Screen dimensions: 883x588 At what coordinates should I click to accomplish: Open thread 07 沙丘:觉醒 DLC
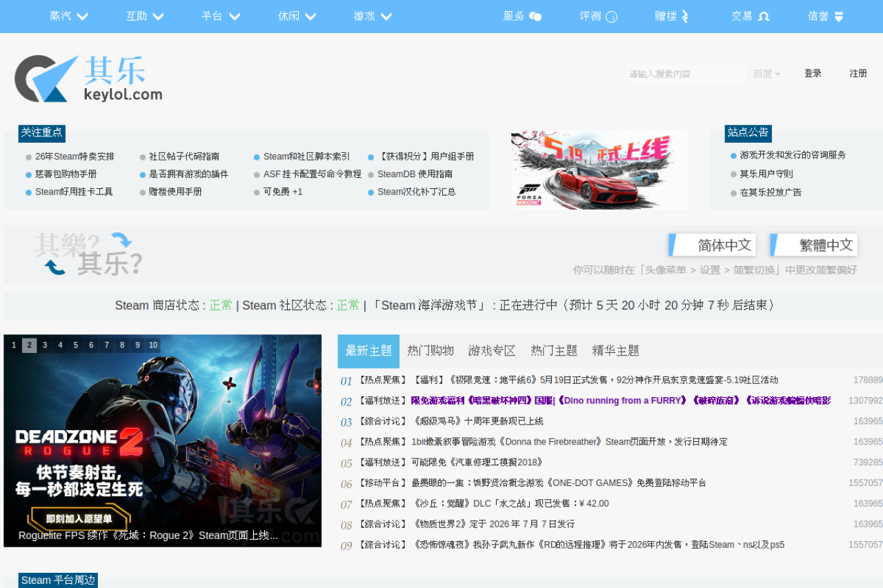point(510,504)
